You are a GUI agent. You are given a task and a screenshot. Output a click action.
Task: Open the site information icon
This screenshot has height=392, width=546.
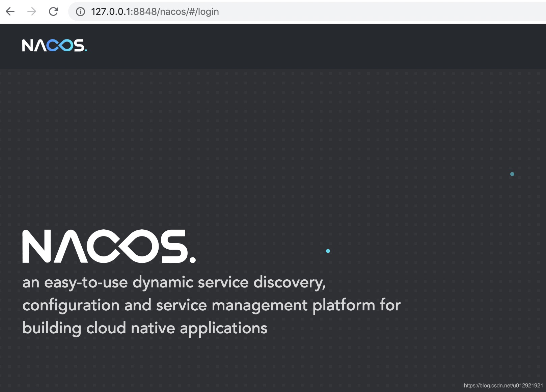coord(80,12)
